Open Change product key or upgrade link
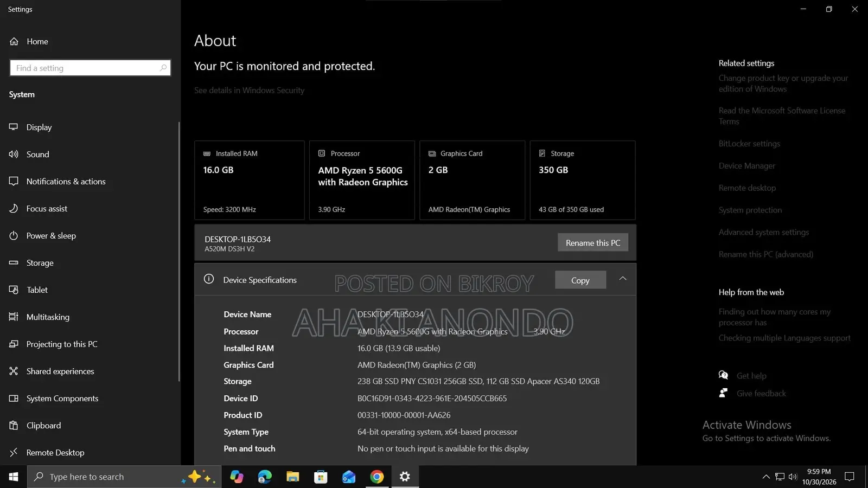868x488 pixels. point(783,84)
